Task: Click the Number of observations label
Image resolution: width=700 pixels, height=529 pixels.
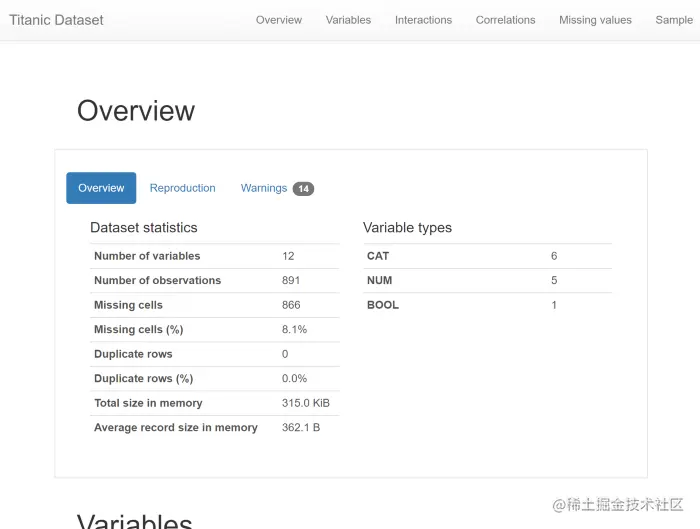Action: [x=157, y=280]
